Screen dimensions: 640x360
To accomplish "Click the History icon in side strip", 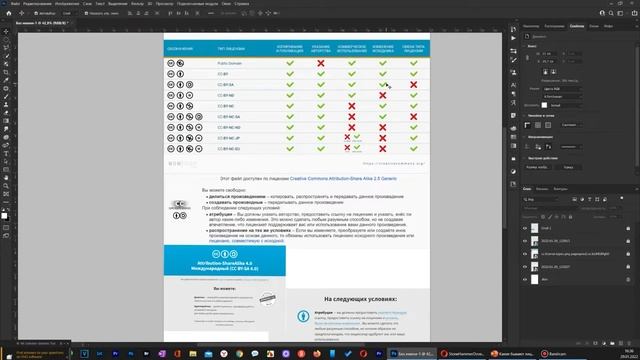I will pos(513,29).
